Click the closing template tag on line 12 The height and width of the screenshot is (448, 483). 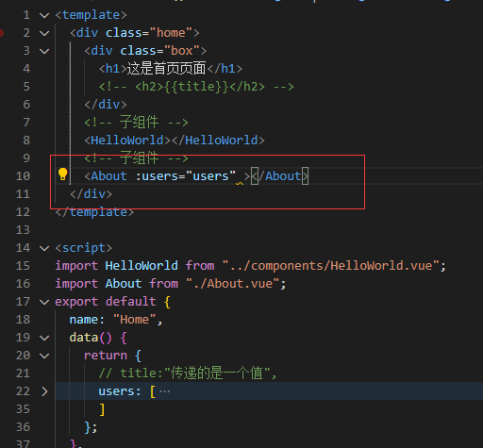pos(94,212)
